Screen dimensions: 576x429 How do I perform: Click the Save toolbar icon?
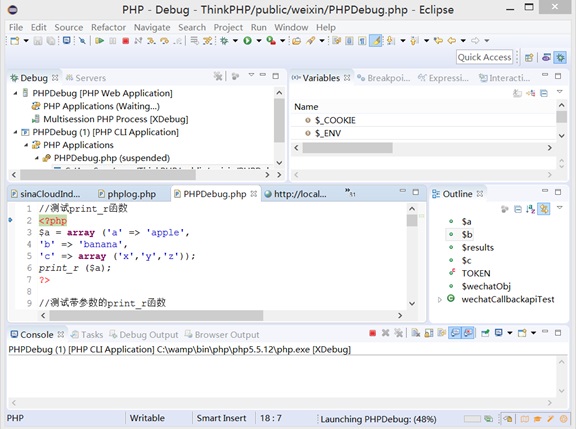(x=38, y=41)
